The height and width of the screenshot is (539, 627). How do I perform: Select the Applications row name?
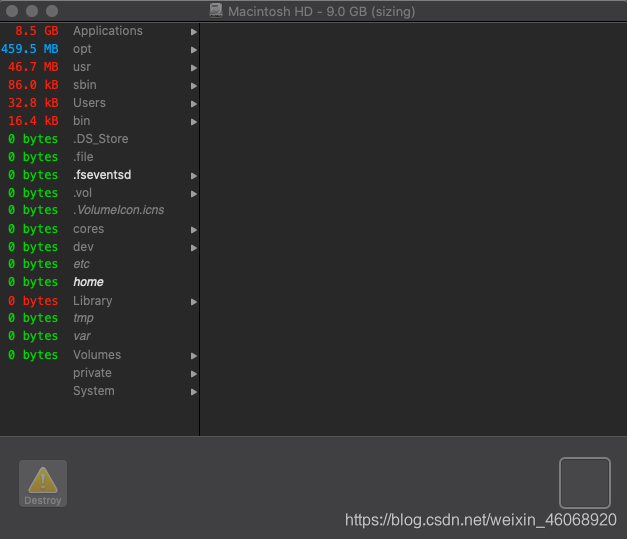pyautogui.click(x=108, y=31)
